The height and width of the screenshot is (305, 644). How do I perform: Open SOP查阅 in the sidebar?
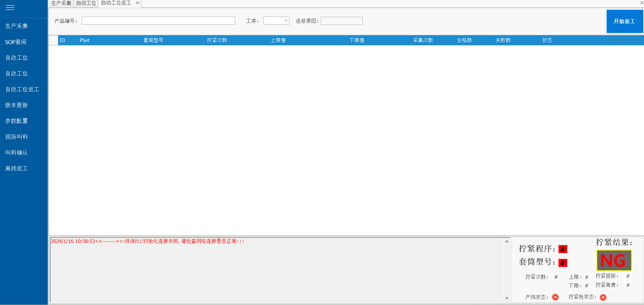tap(15, 42)
